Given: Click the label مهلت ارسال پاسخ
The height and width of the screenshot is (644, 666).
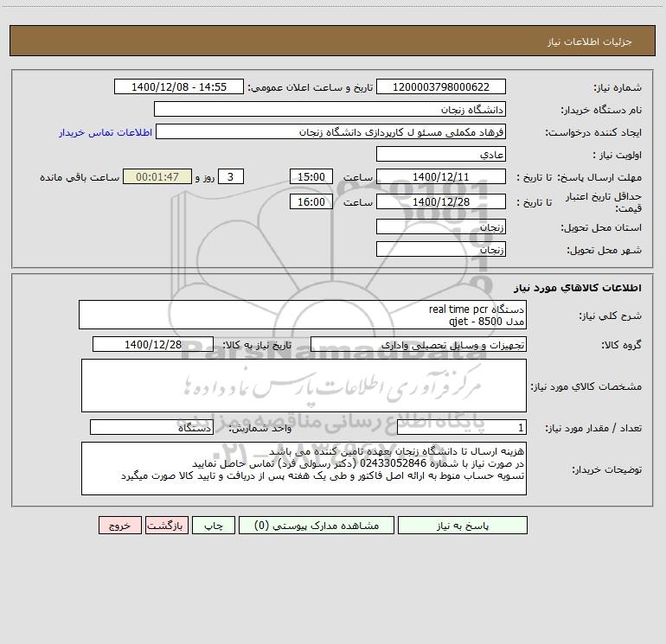Looking at the screenshot, I should [599, 177].
